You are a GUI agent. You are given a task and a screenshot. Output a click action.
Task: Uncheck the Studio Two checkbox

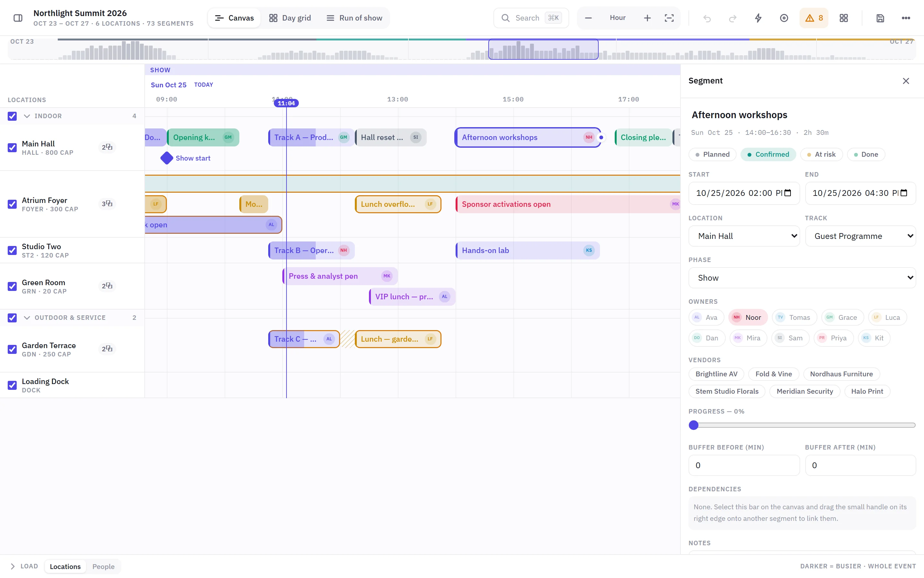click(12, 250)
